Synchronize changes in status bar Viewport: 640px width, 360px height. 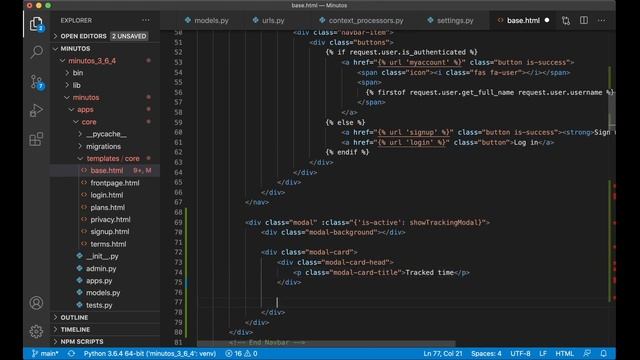click(x=71, y=353)
